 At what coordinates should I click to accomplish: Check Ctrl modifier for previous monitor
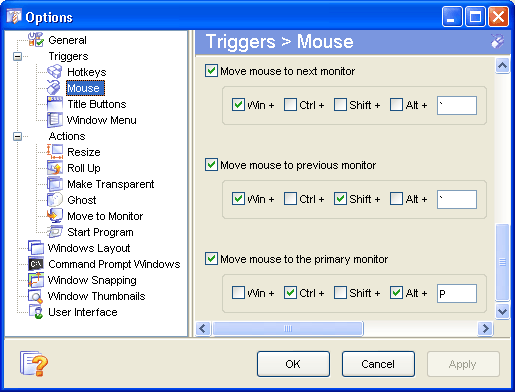click(x=290, y=199)
